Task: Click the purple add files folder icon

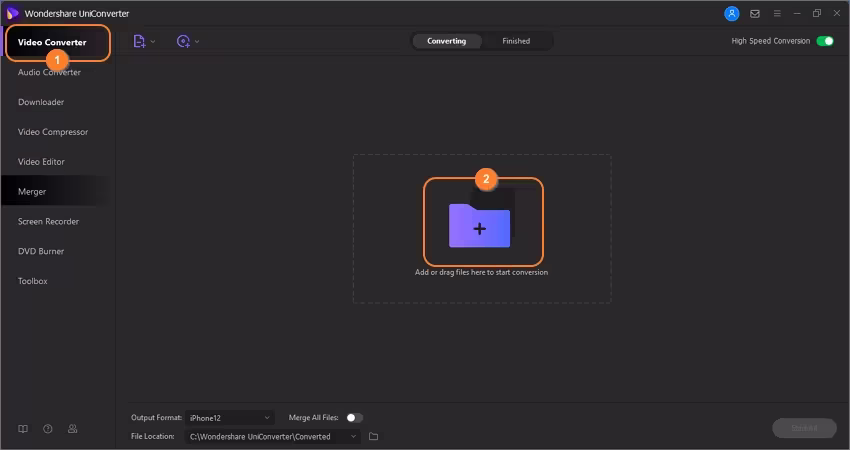Action: 480,225
